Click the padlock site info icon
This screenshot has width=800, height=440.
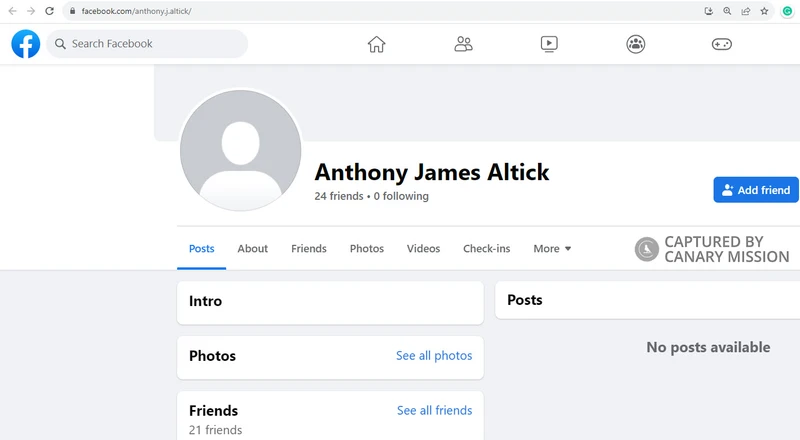coord(72,11)
